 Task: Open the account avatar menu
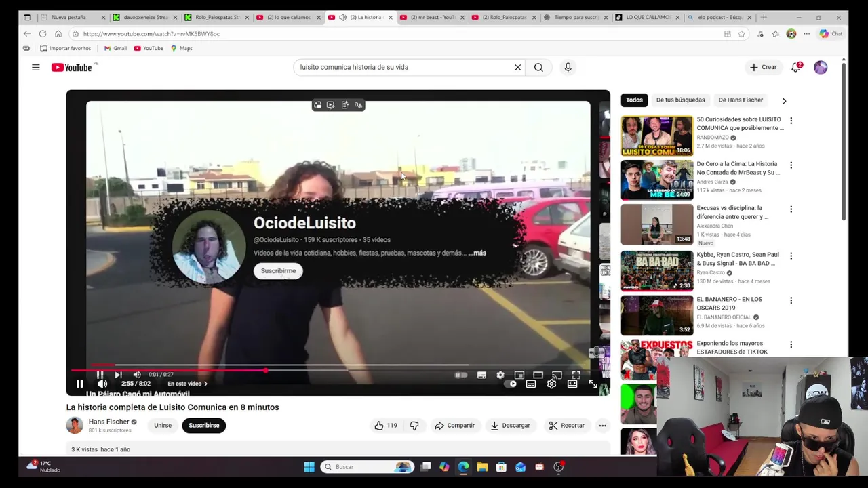pyautogui.click(x=821, y=67)
